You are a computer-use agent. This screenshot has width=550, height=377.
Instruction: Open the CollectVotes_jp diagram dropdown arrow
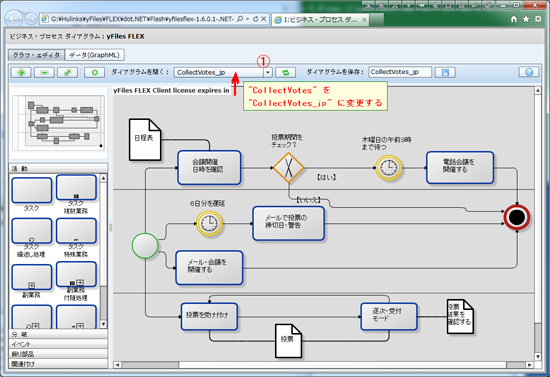pyautogui.click(x=268, y=72)
